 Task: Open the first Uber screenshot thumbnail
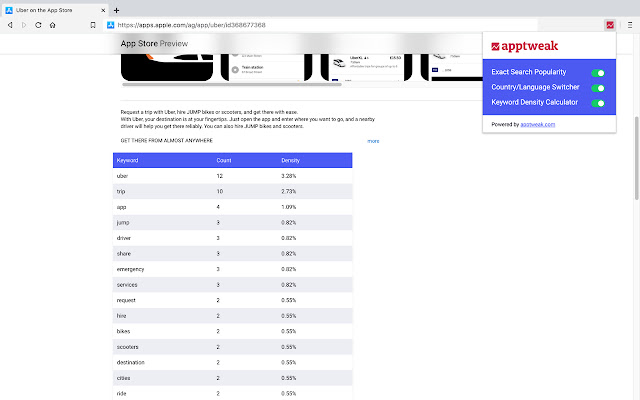[167, 67]
